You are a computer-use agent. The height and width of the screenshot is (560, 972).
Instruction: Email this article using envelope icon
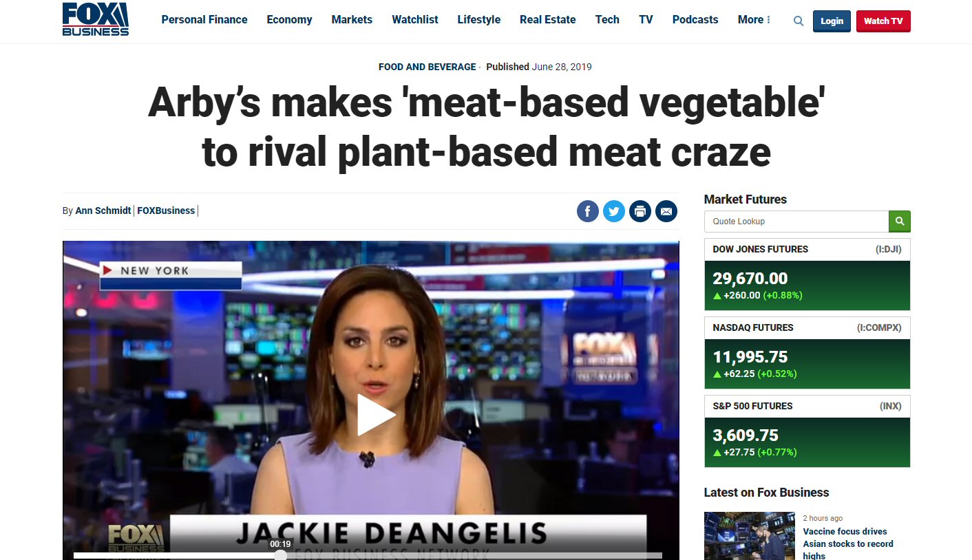(666, 211)
